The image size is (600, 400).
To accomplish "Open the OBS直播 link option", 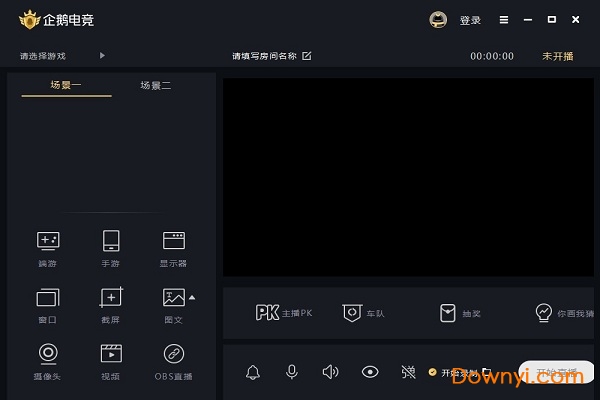I will (x=174, y=362).
